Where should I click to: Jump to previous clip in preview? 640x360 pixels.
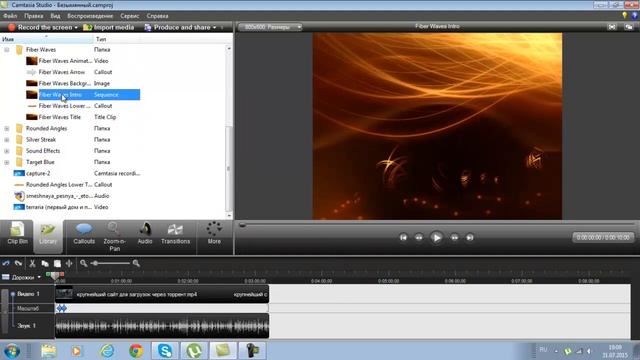403,238
